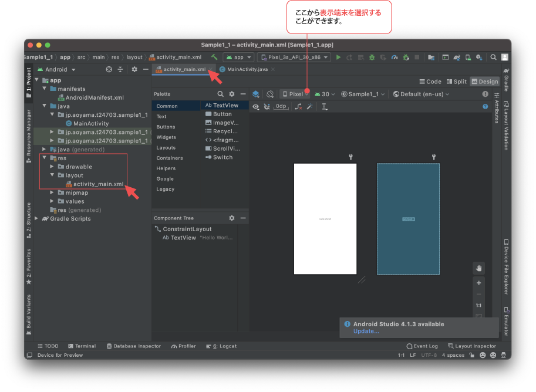Toggle View Options eye icon
This screenshot has height=392, width=536.
256,107
